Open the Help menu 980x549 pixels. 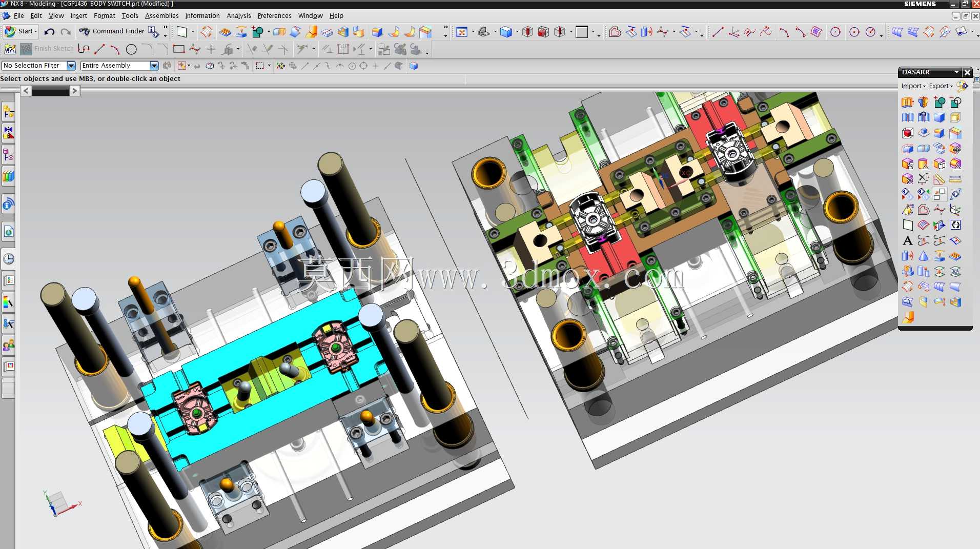pos(336,16)
